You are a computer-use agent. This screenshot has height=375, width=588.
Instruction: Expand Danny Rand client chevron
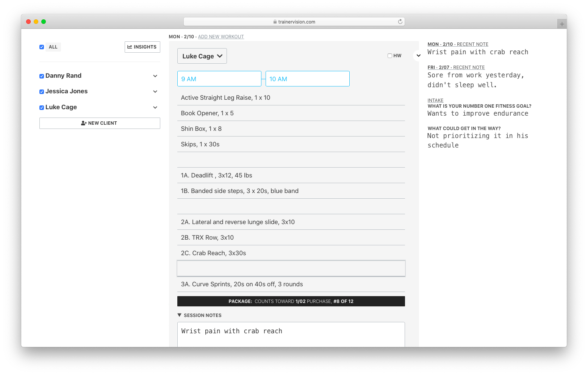[155, 76]
